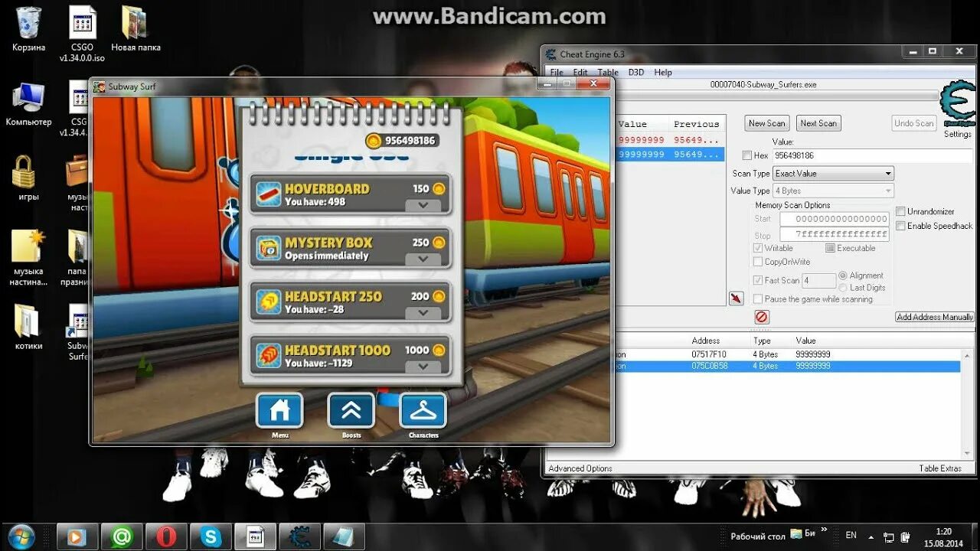The width and height of the screenshot is (980, 551).
Task: Open the Recycle Bin (Корзина) desktop icon
Action: point(28,29)
